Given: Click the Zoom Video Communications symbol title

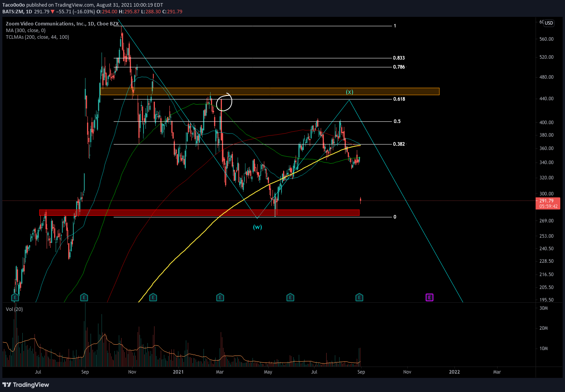Looking at the screenshot, I should click(x=62, y=24).
